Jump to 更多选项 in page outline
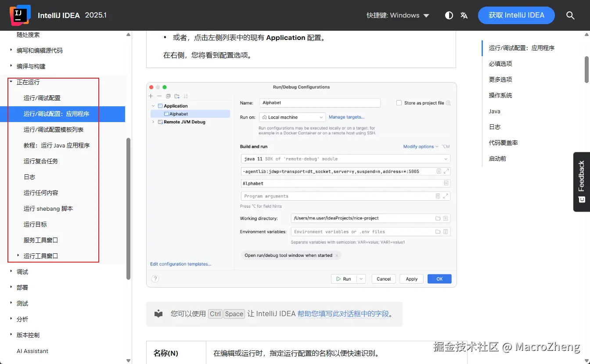 tap(500, 79)
